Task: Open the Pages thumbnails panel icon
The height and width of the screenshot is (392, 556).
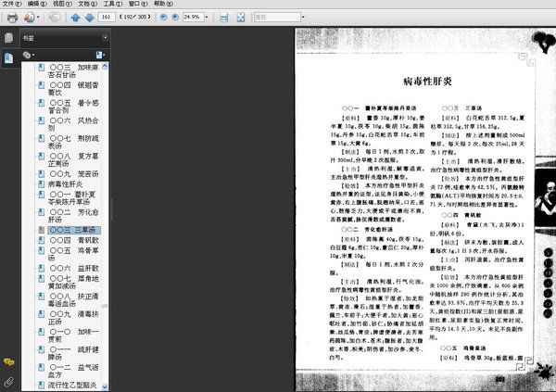Action: [x=9, y=38]
